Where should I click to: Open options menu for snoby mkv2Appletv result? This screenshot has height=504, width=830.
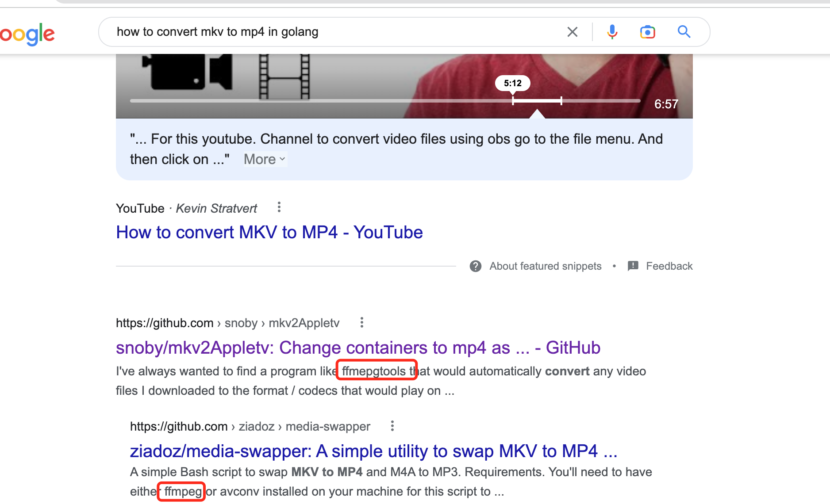pyautogui.click(x=361, y=322)
